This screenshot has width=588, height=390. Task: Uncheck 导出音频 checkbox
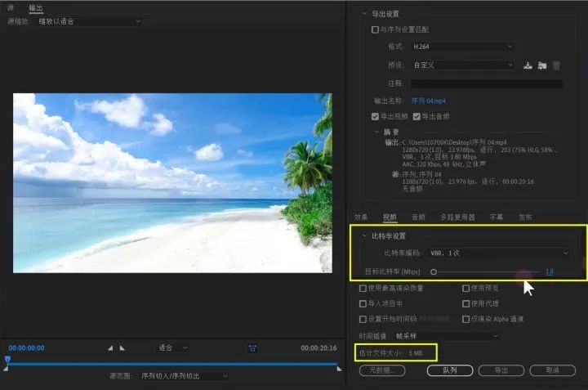click(x=416, y=116)
